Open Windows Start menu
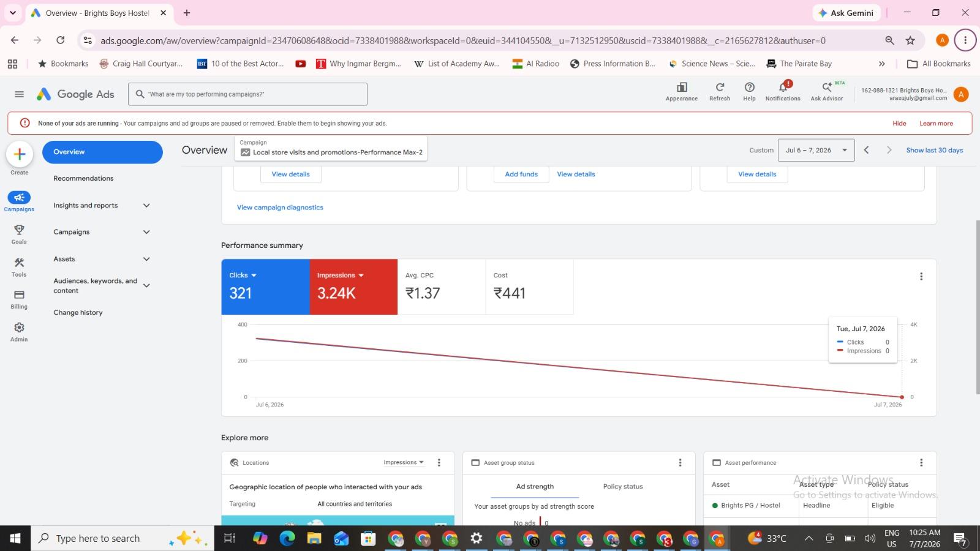 15,538
